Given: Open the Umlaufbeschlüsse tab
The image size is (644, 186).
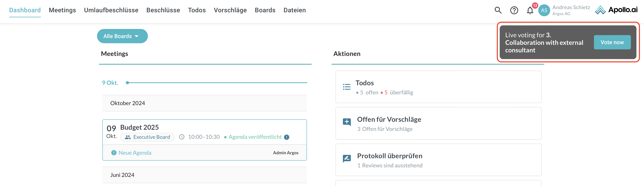Looking at the screenshot, I should (111, 10).
